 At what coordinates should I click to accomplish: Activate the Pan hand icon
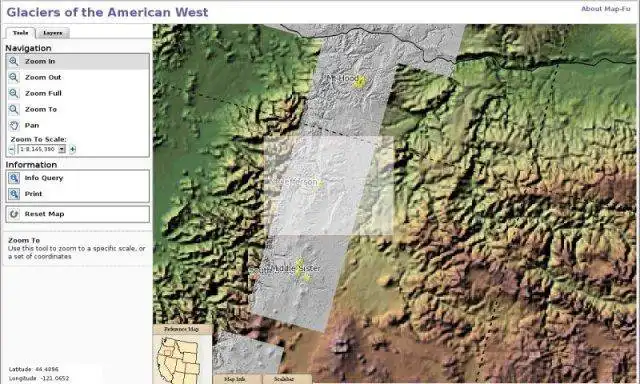(x=14, y=125)
